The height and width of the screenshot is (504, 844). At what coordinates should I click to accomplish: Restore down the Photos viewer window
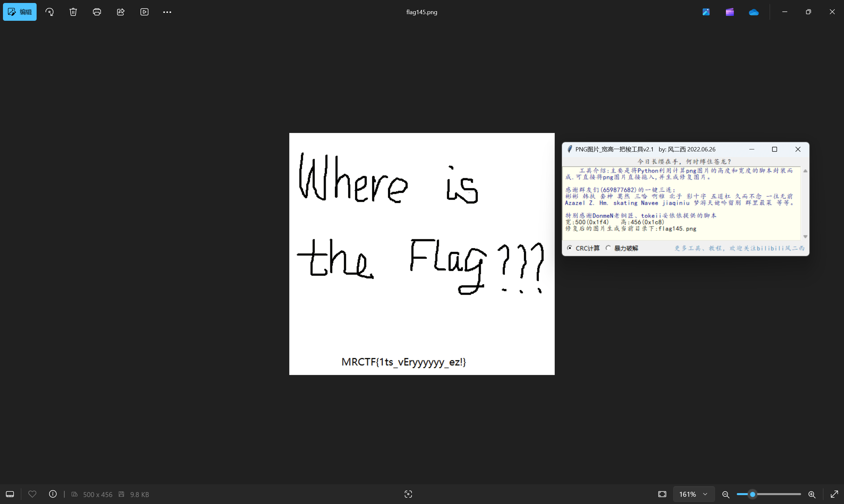coord(808,12)
